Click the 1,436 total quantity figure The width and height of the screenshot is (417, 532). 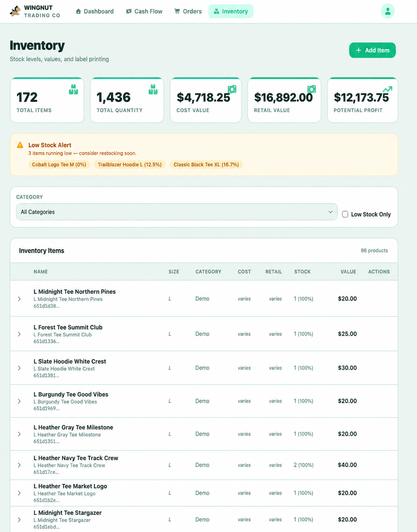pos(113,98)
